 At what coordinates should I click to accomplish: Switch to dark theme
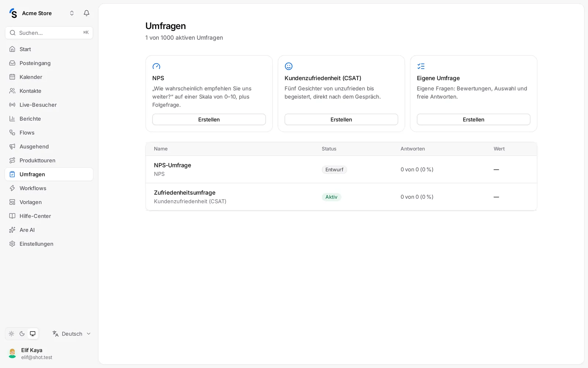(22, 334)
